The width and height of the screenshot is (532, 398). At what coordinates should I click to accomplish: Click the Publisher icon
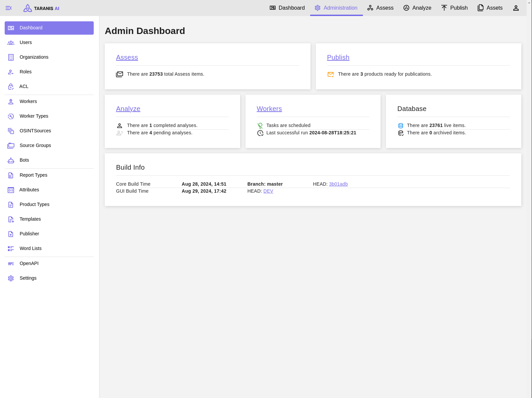pos(11,234)
